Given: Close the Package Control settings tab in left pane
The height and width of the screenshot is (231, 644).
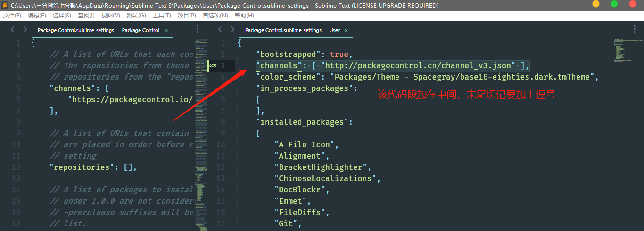Looking at the screenshot, I should pyautogui.click(x=165, y=30).
